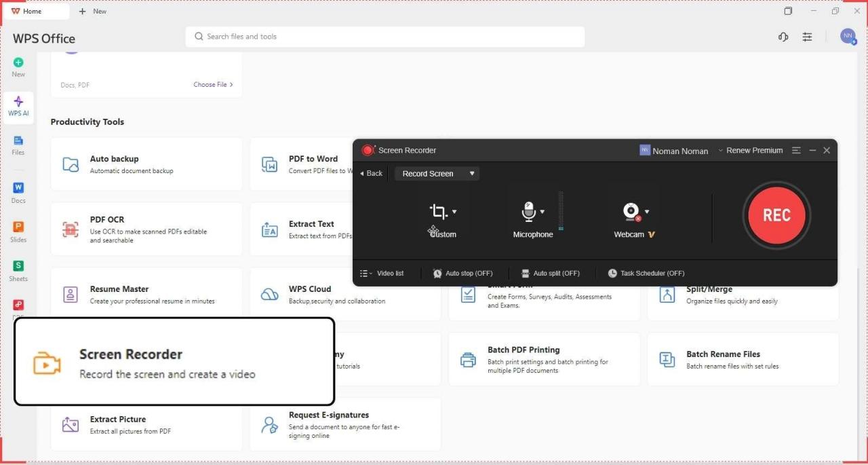This screenshot has width=868, height=465.
Task: Click the search files and tools field
Action: tap(384, 36)
